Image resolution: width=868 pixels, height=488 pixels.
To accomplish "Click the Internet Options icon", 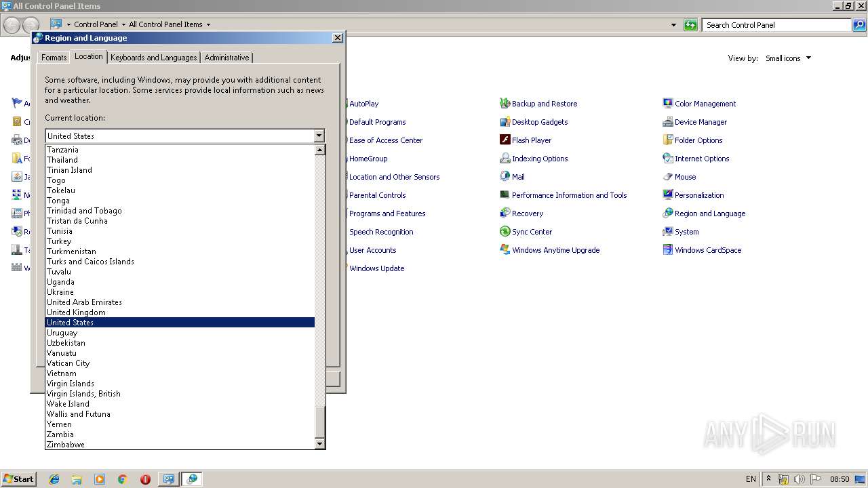I will click(x=668, y=159).
